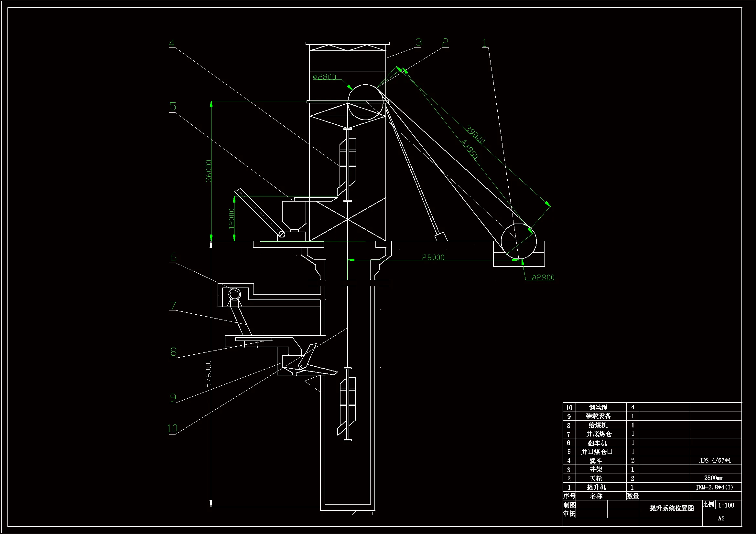The width and height of the screenshot is (756, 534).
Task: Click green callout number 1
Action: pos(484,43)
